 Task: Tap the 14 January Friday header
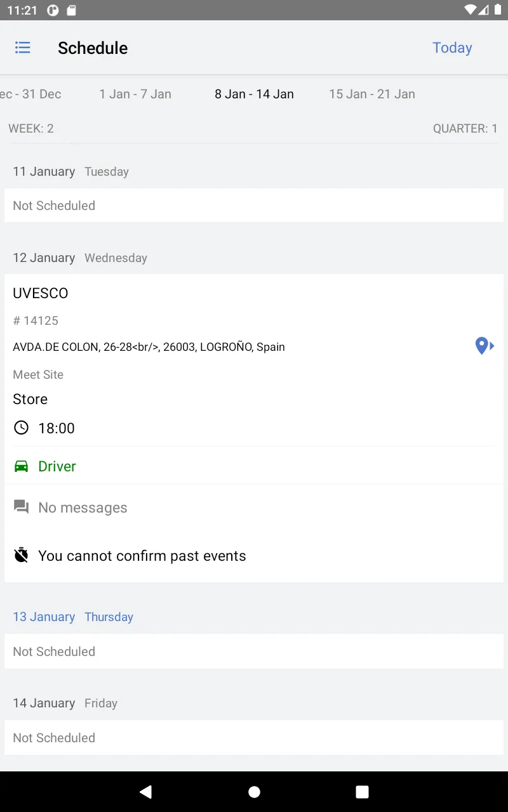click(x=65, y=703)
